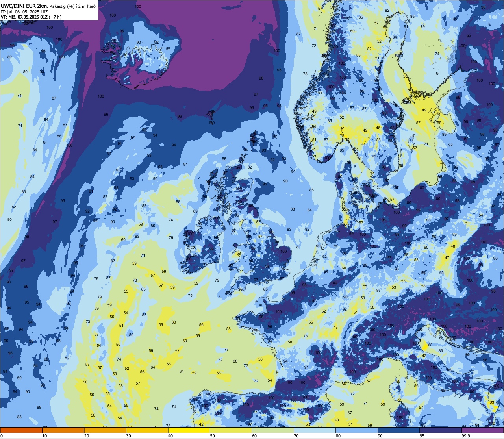Click the humidity value 73 on the map
The image size is (504, 439).
point(88,322)
